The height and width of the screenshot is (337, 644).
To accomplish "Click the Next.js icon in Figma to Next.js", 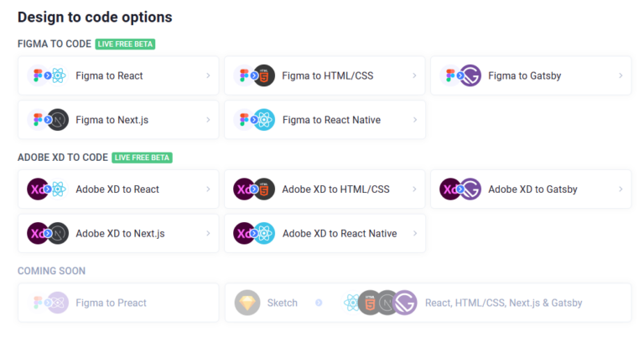I will point(58,120).
